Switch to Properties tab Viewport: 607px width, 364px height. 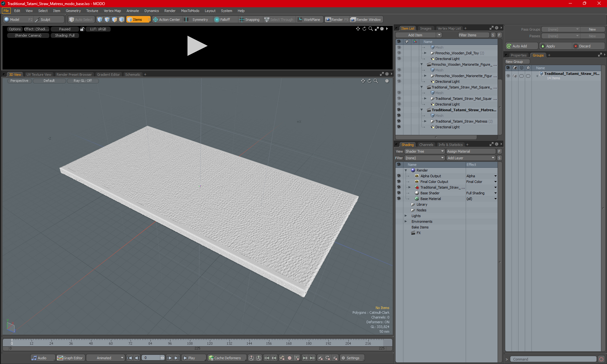pyautogui.click(x=518, y=55)
